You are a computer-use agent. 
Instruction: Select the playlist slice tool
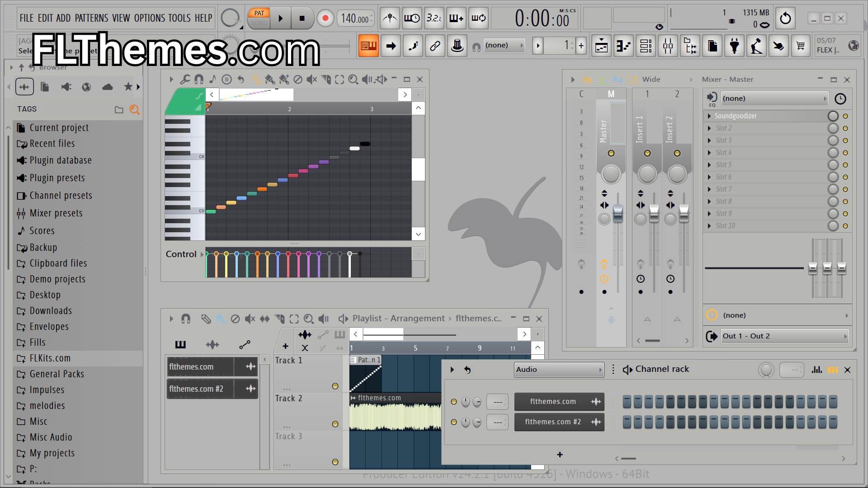coord(279,319)
